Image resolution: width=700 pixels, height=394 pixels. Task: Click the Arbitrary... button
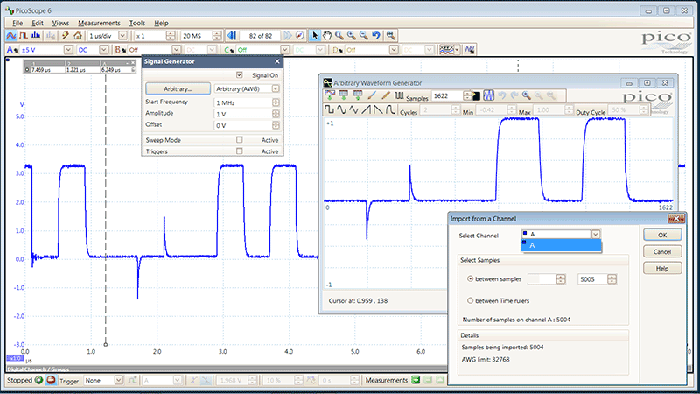(x=178, y=89)
